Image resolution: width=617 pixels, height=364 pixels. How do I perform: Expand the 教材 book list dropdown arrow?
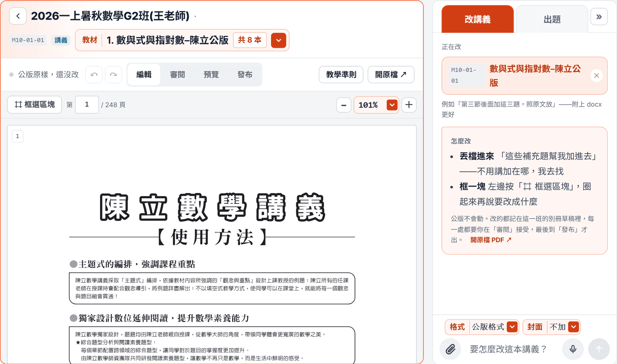coord(278,40)
